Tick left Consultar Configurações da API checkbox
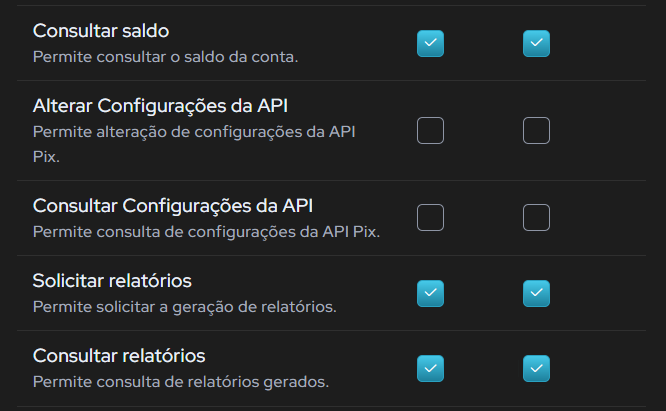The image size is (666, 411). [x=430, y=217]
